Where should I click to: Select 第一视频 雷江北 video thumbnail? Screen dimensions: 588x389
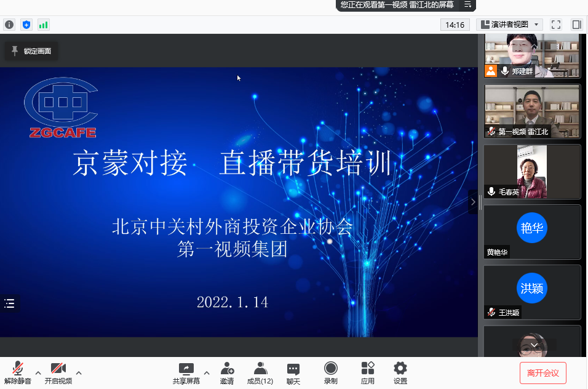pyautogui.click(x=532, y=111)
